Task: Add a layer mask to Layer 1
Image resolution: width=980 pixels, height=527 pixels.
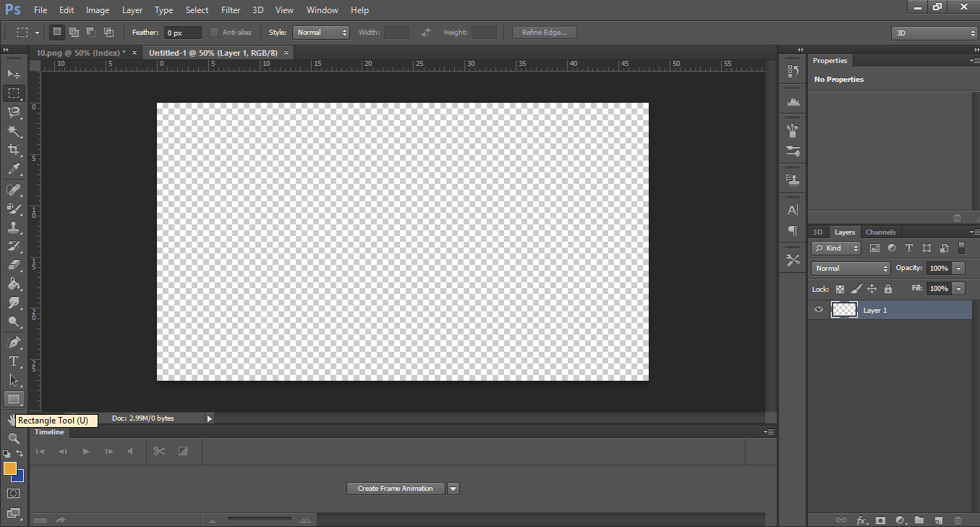Action: pos(880,520)
